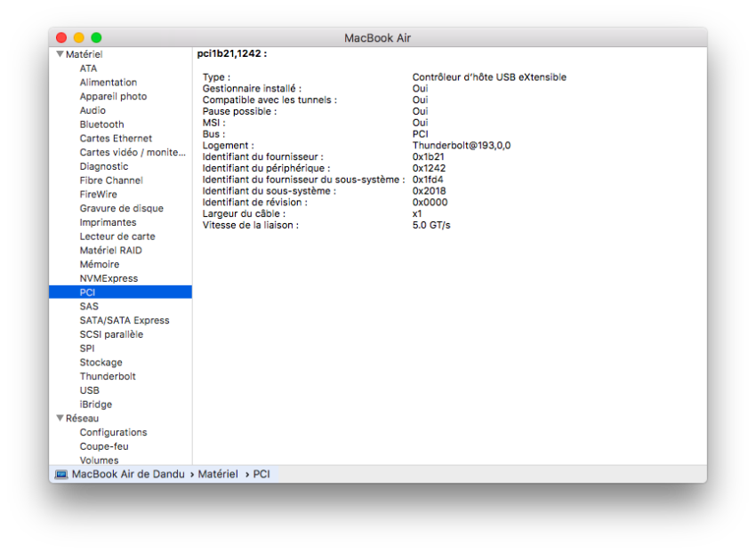Click the green full-screen button

click(96, 37)
